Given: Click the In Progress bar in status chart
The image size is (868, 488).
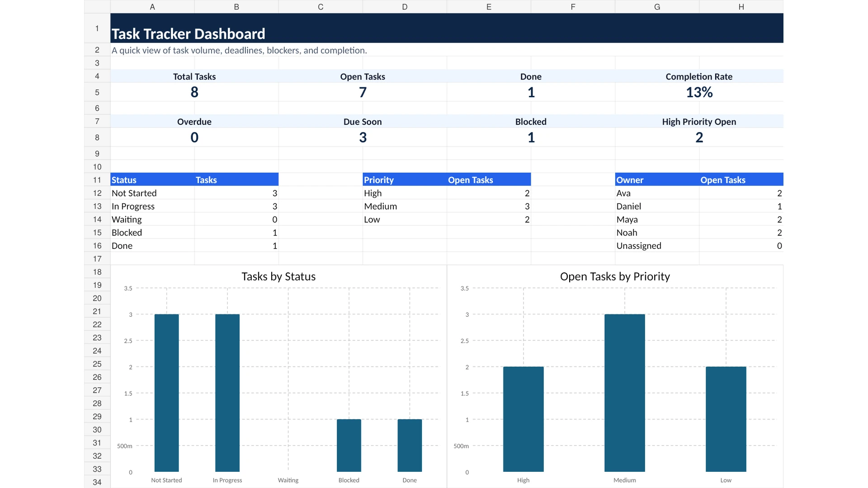Looking at the screenshot, I should (x=227, y=393).
